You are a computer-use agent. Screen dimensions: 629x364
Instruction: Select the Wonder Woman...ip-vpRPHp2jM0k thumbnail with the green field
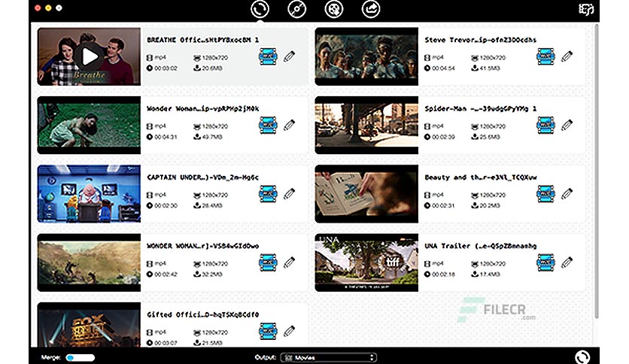[89, 125]
